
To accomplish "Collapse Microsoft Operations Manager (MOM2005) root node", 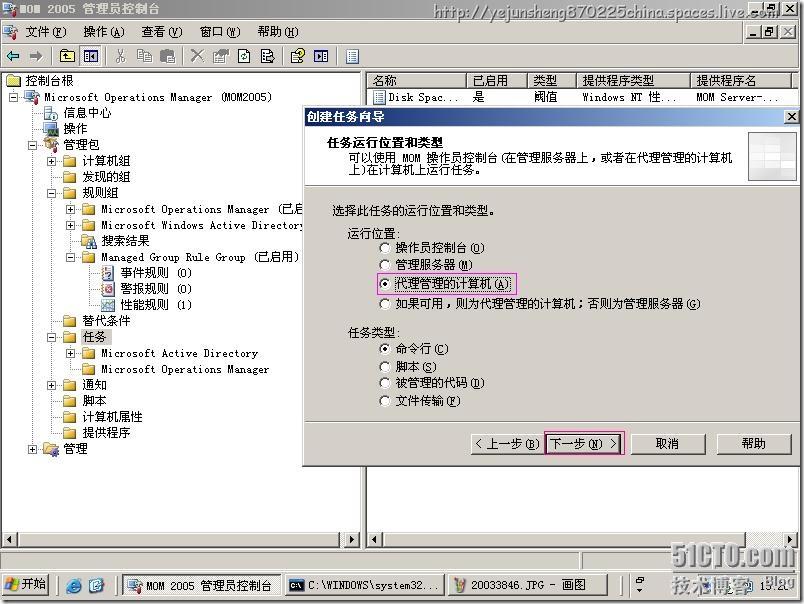I will click(x=13, y=97).
